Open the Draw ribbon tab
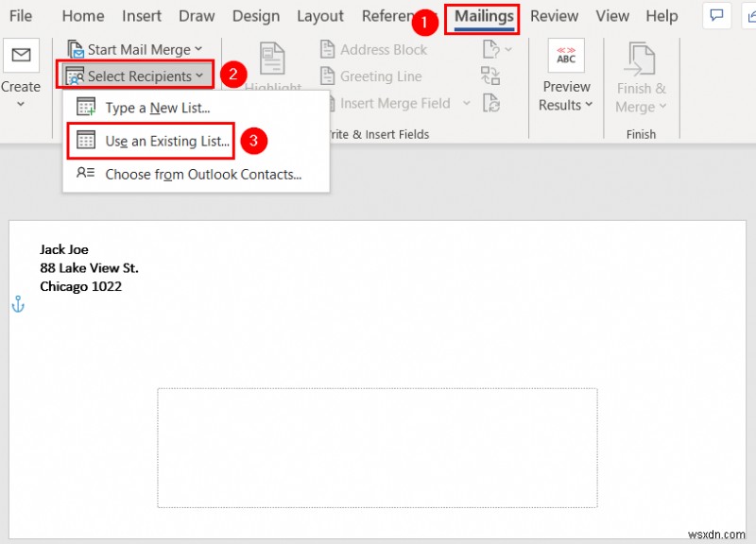The image size is (756, 544). [x=196, y=16]
